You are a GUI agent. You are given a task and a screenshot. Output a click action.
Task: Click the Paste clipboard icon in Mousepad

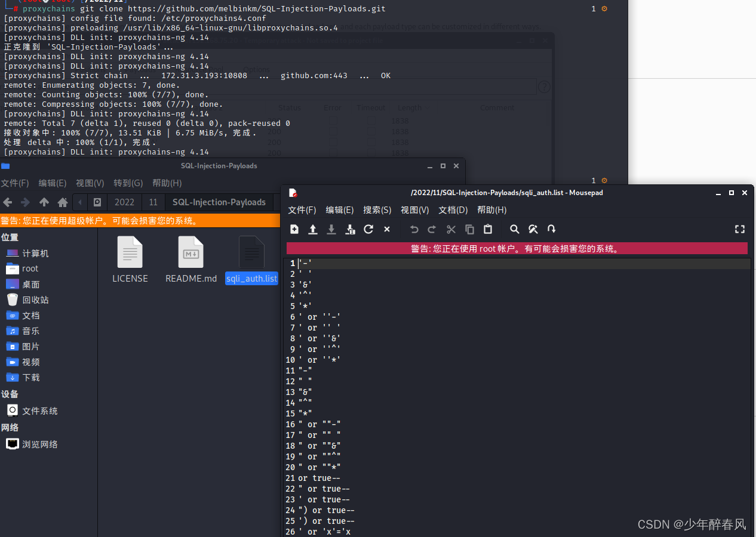(488, 229)
